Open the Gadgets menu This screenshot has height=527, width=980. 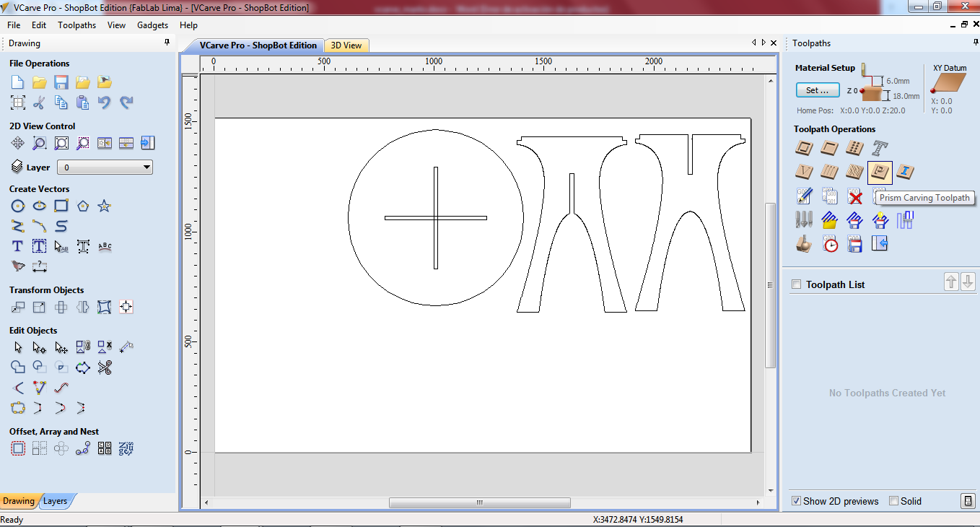coord(152,25)
